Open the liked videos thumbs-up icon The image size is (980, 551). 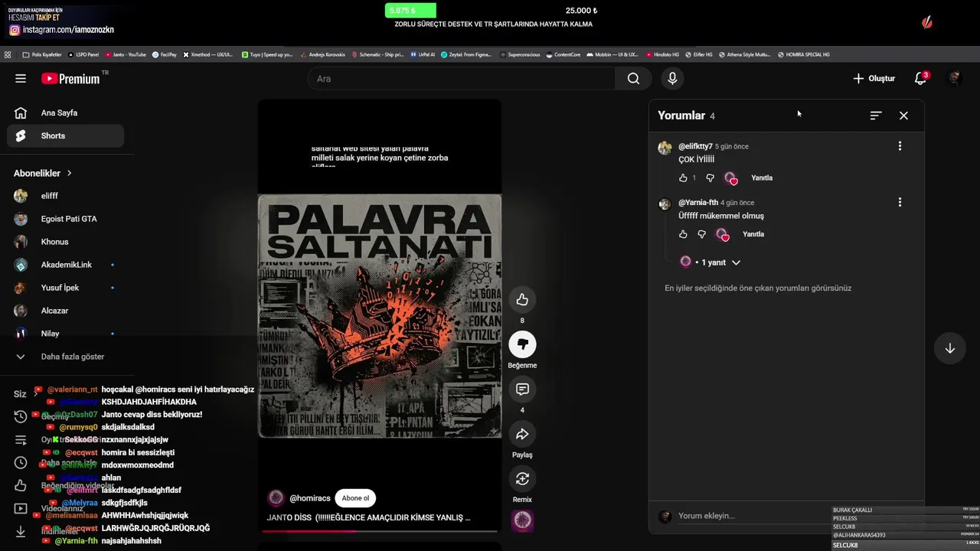point(21,486)
